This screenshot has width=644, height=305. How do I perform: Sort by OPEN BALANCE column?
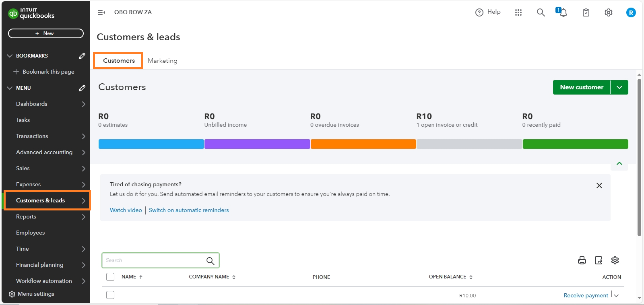pos(450,277)
